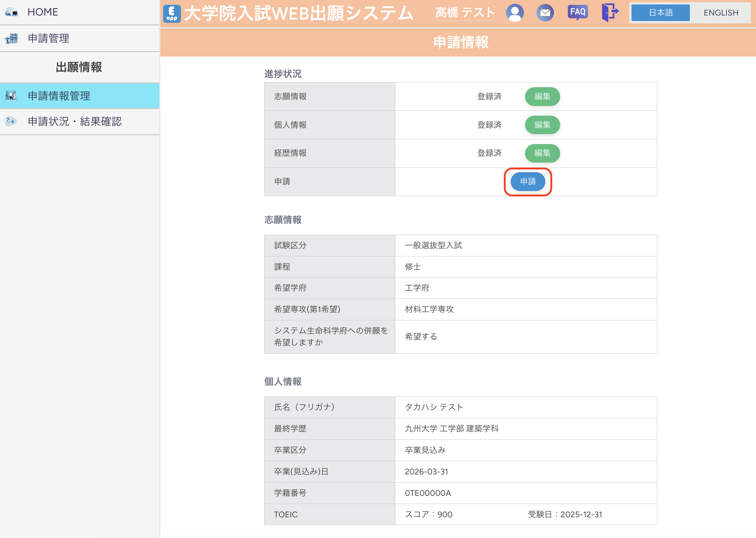This screenshot has height=538, width=756.
Task: Switch language to 日本語
Action: [x=660, y=13]
